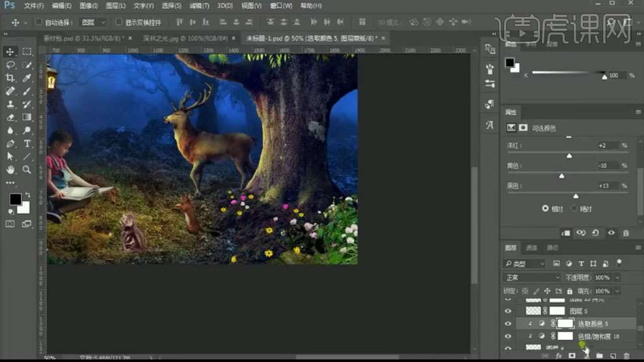Select the Brush tool
Screen dimensions: 644x362
[27, 91]
